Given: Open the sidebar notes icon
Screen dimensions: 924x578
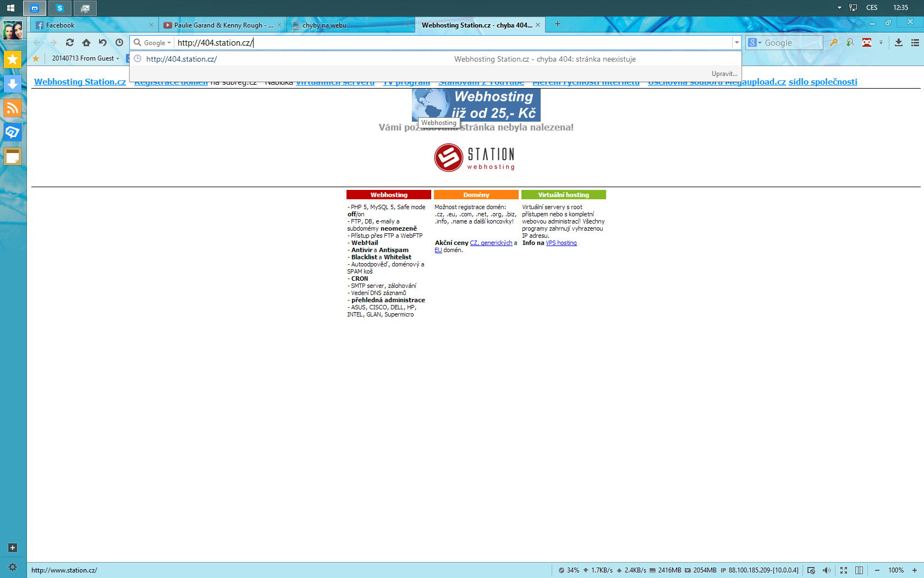Looking at the screenshot, I should click(x=13, y=156).
